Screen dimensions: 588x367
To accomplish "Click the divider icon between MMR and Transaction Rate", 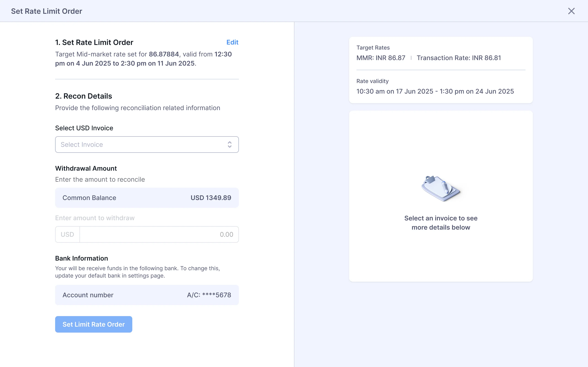I will point(411,58).
